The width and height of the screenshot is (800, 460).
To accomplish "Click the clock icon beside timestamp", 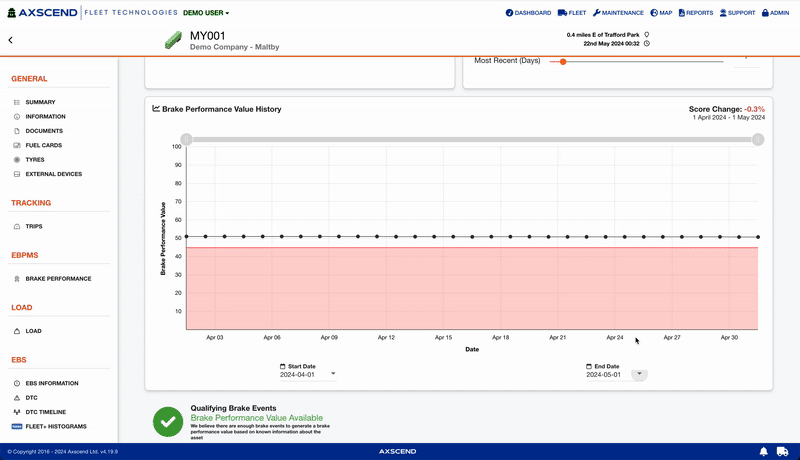I will pyautogui.click(x=647, y=44).
